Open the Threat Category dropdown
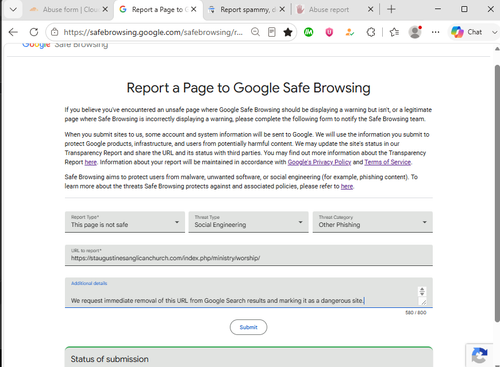 pyautogui.click(x=372, y=222)
